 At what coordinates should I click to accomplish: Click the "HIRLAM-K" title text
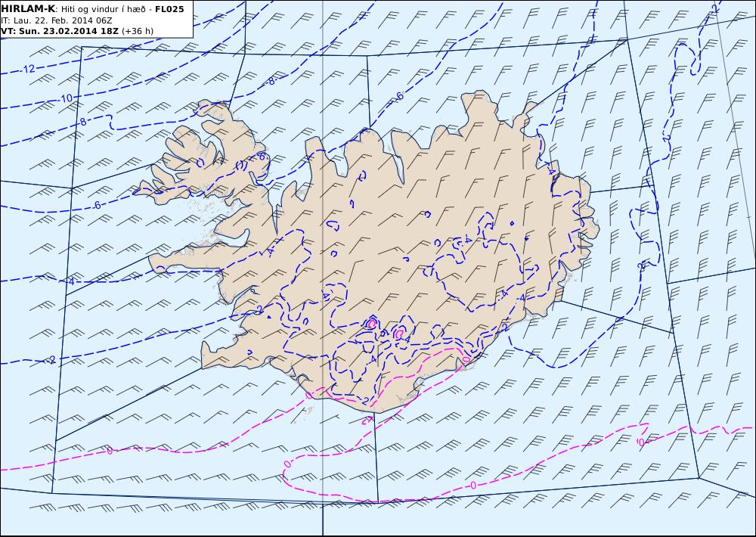[x=28, y=8]
